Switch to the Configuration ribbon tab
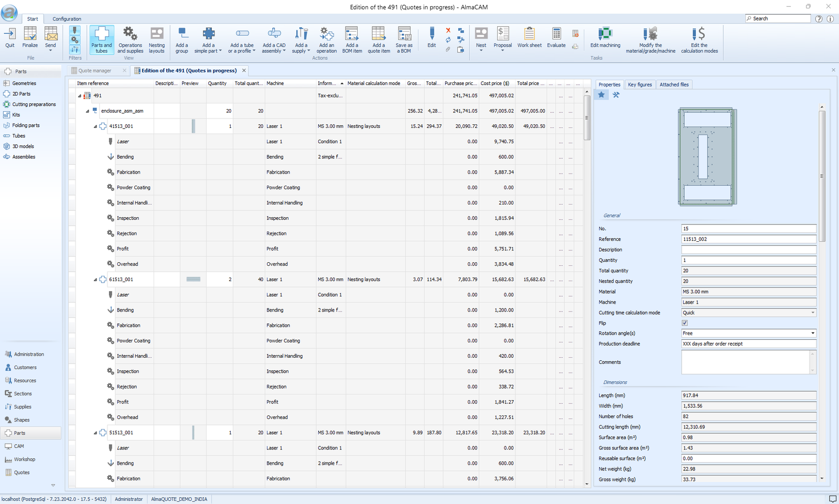This screenshot has height=504, width=839. tap(67, 19)
